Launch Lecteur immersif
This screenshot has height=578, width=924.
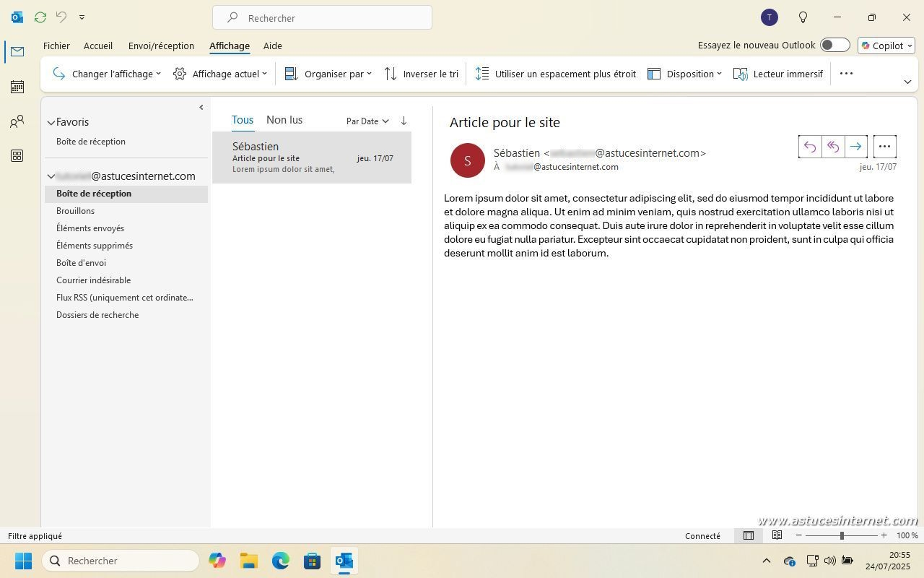[778, 74]
